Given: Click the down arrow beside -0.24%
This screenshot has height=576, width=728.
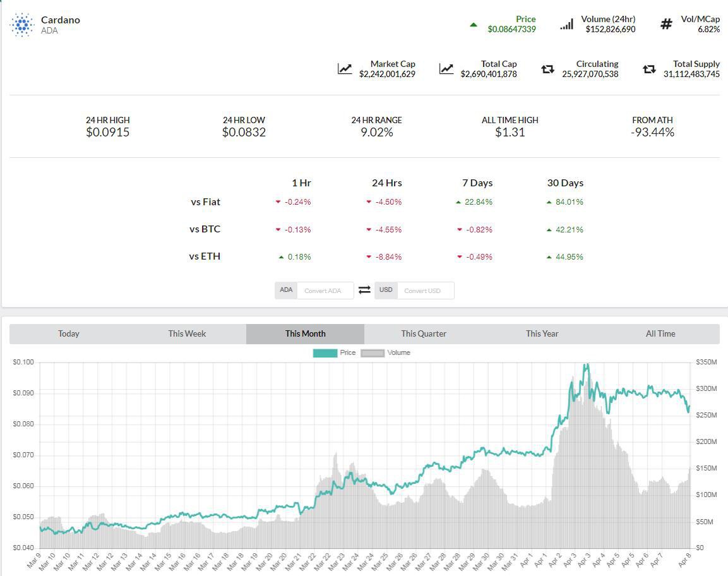Looking at the screenshot, I should click(x=278, y=202).
